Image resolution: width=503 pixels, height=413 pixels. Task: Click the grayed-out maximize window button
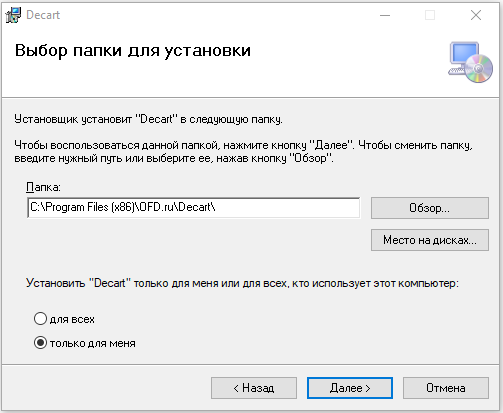click(430, 15)
